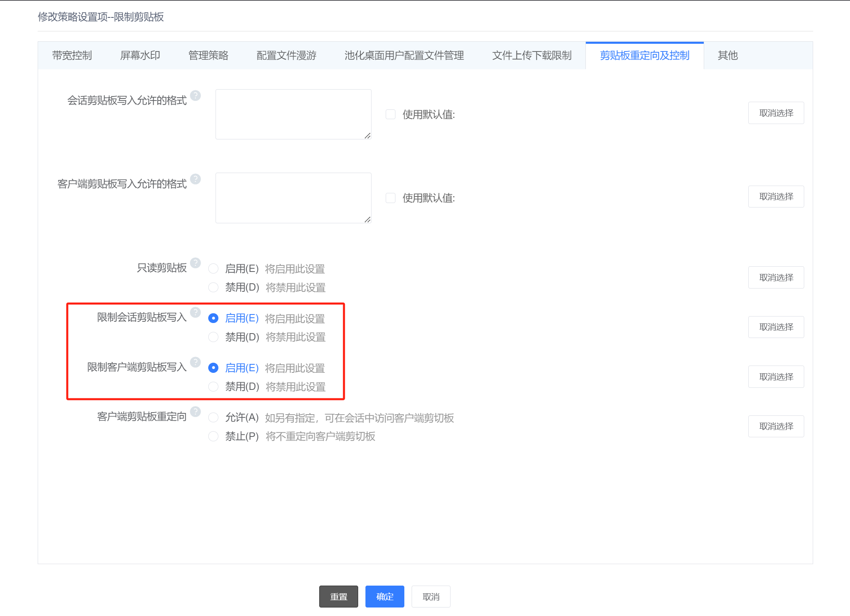Select 允许(A) for 客户端剪贴板重定向
Viewport: 850px width, 616px height.
click(213, 417)
